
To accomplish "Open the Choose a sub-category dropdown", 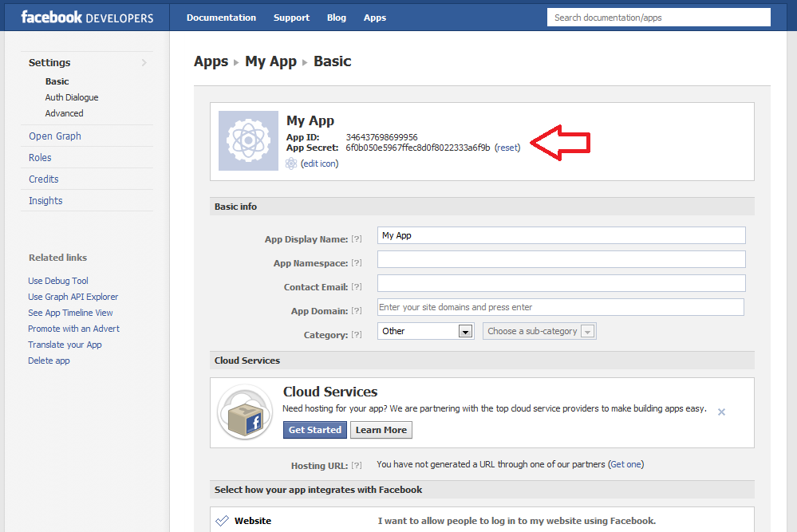I will point(539,331).
